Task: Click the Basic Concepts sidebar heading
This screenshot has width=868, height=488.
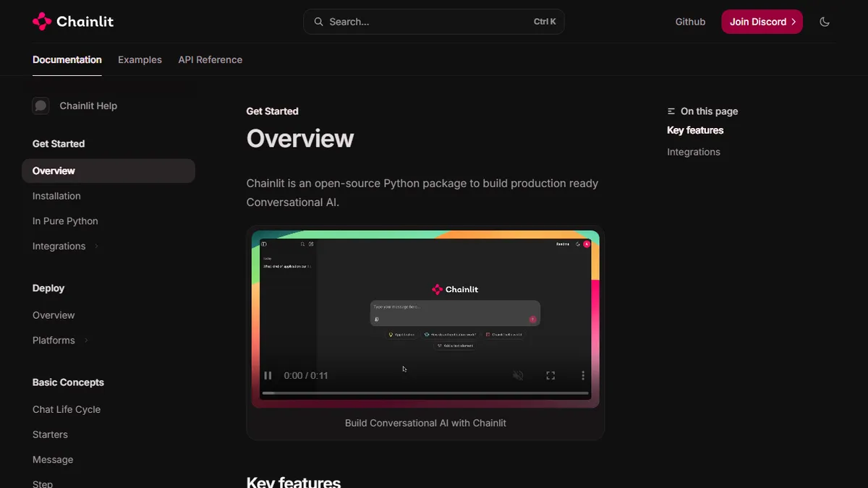Action: point(68,382)
